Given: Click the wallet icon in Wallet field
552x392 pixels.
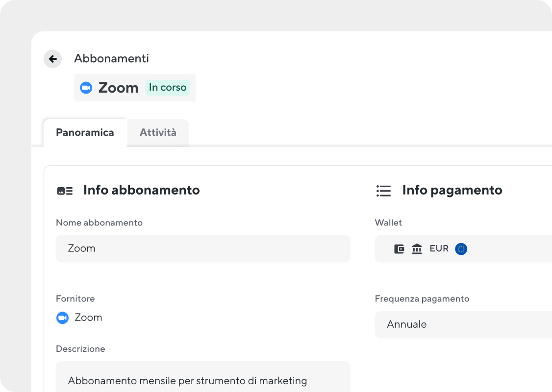Looking at the screenshot, I should coord(399,249).
